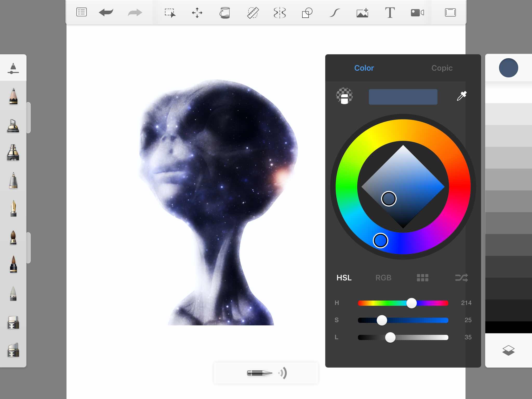532x399 pixels.
Task: Activate the ruler guide tool
Action: coord(252,12)
